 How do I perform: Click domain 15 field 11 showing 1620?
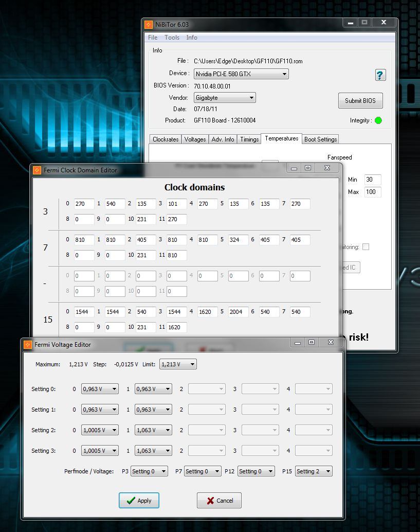[177, 327]
